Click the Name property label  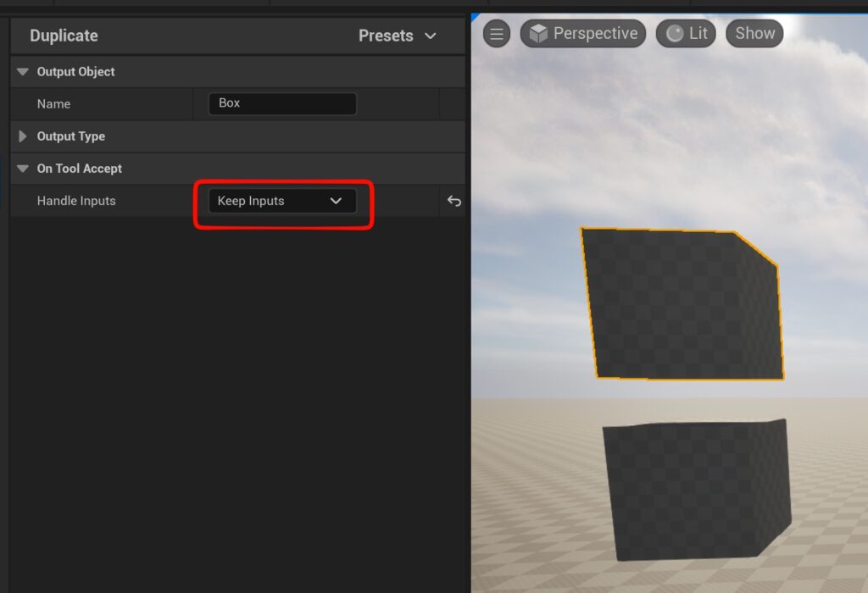click(x=53, y=104)
